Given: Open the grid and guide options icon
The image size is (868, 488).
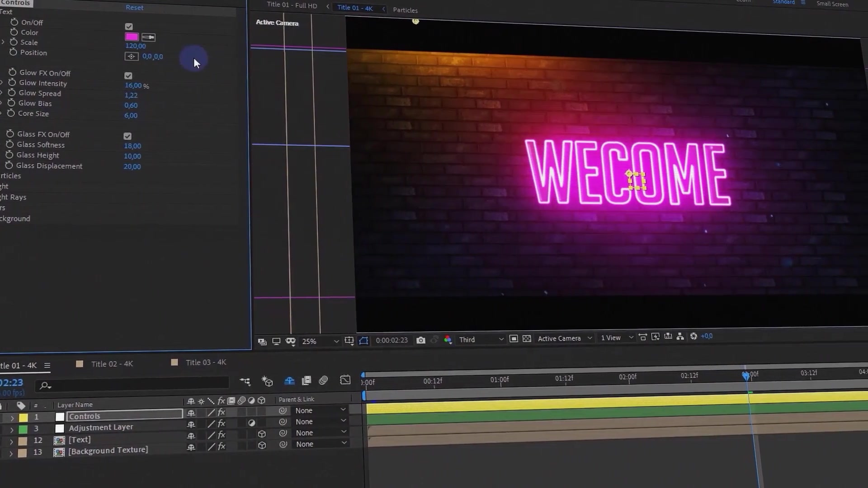Looking at the screenshot, I should (349, 341).
